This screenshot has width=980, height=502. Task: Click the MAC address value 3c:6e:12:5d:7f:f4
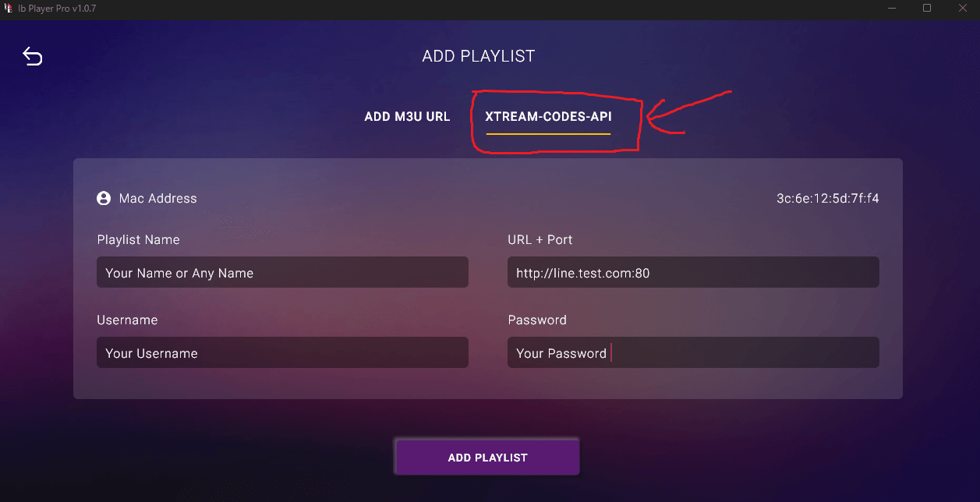click(827, 199)
